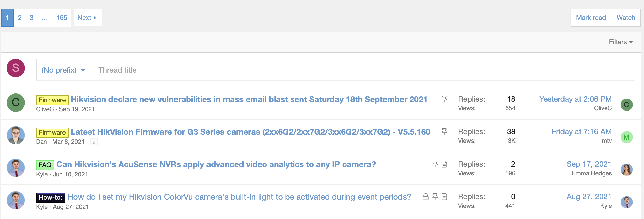
Task: Expand the Filters menu
Action: pos(620,42)
